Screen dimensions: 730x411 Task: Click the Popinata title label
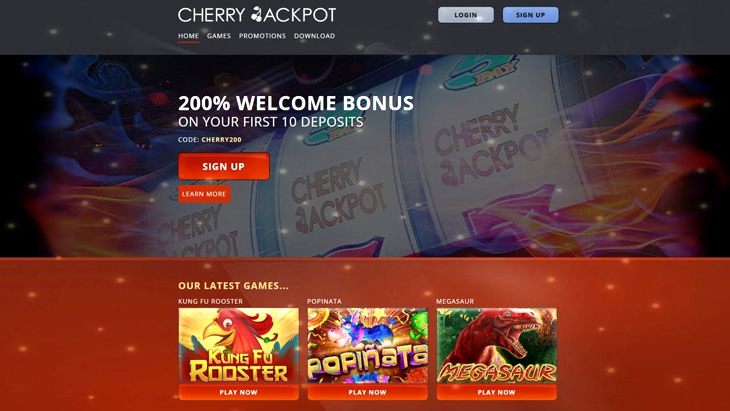(324, 301)
